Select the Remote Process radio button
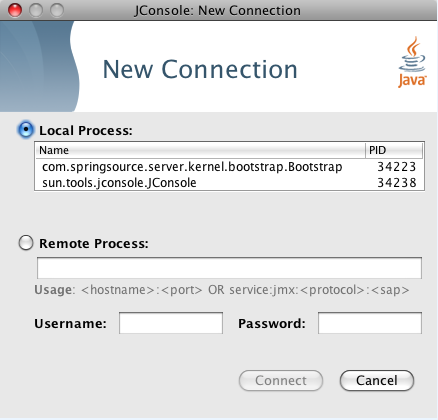 [x=26, y=243]
